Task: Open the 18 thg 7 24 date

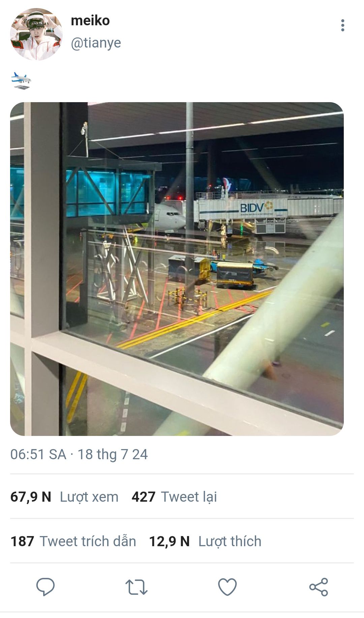Action: coord(113,454)
